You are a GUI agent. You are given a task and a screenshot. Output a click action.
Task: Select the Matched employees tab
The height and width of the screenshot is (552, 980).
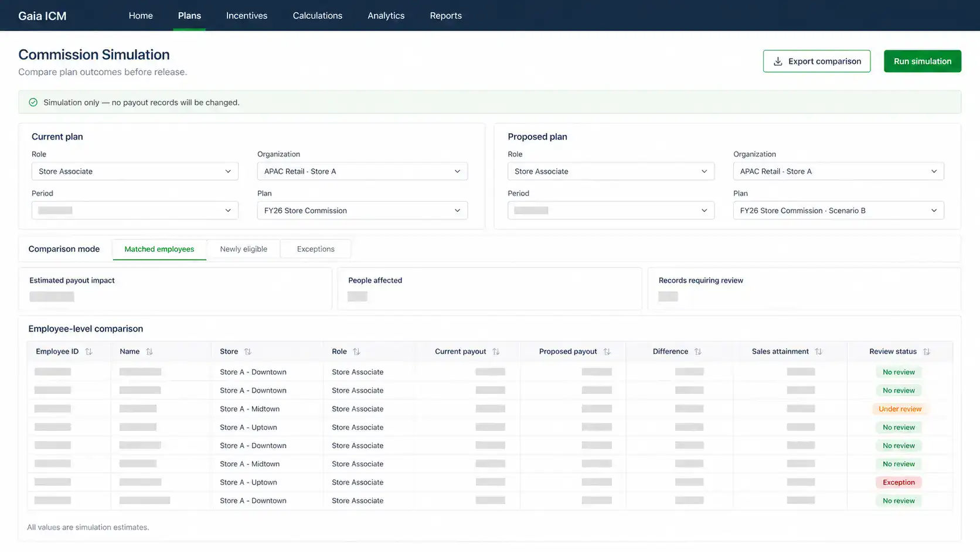(159, 249)
